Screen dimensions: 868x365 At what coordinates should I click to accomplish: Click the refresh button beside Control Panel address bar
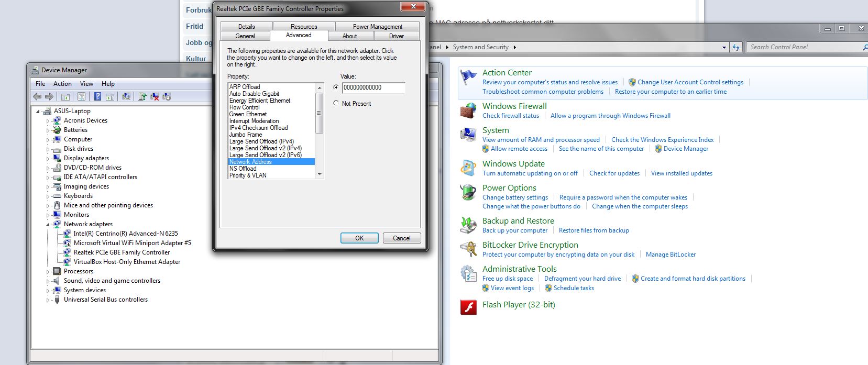click(736, 47)
